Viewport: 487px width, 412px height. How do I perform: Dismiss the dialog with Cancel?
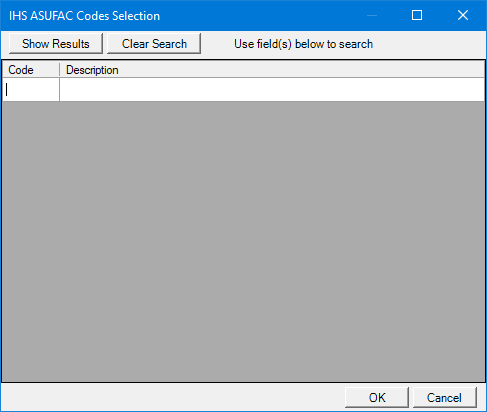pyautogui.click(x=445, y=397)
